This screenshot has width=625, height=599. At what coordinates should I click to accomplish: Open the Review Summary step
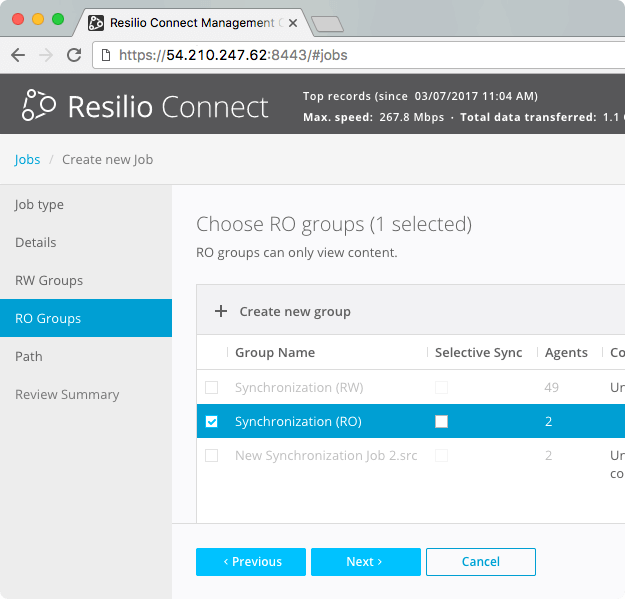[86, 394]
